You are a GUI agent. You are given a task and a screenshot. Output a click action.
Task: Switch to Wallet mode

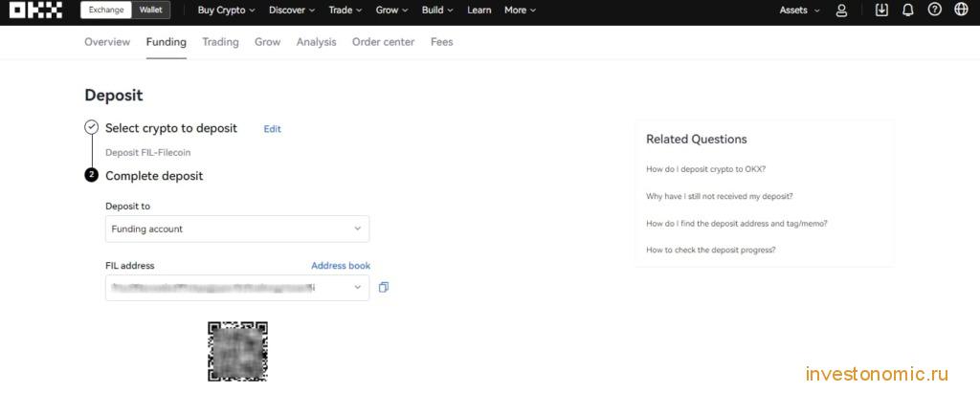(x=150, y=10)
